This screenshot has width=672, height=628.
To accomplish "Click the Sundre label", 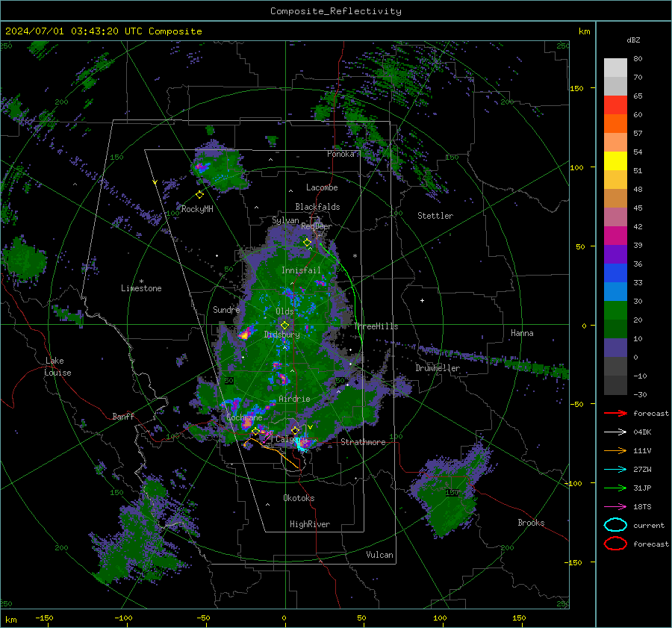I will click(x=226, y=310).
